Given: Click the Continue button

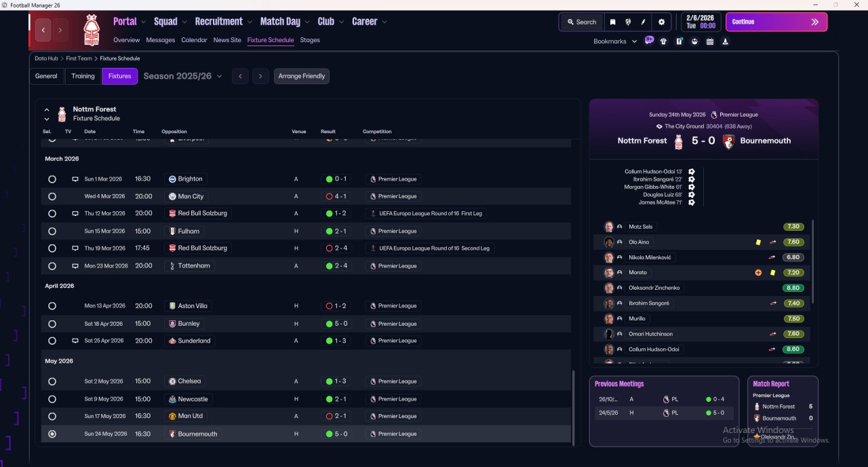Looking at the screenshot, I should (x=776, y=22).
